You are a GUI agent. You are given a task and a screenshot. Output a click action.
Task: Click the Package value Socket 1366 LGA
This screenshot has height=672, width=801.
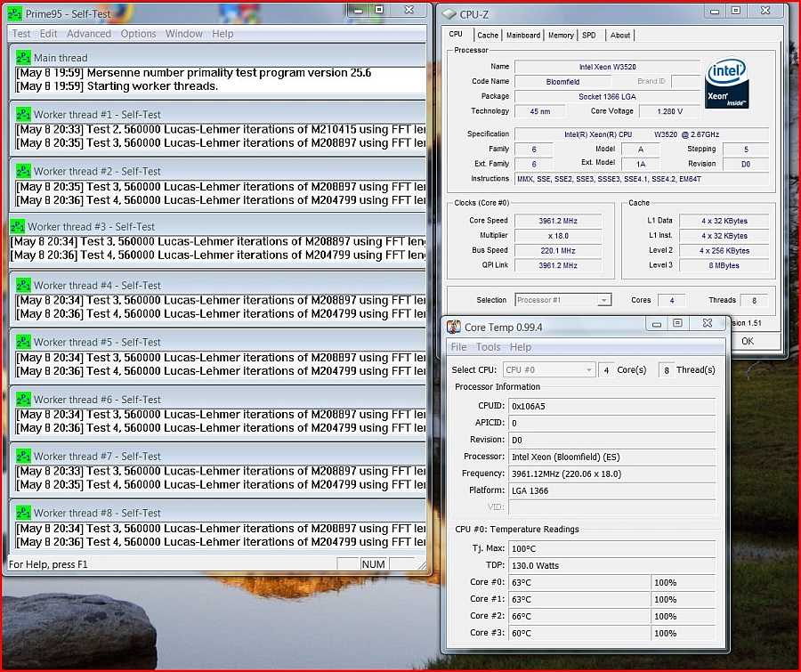point(607,97)
